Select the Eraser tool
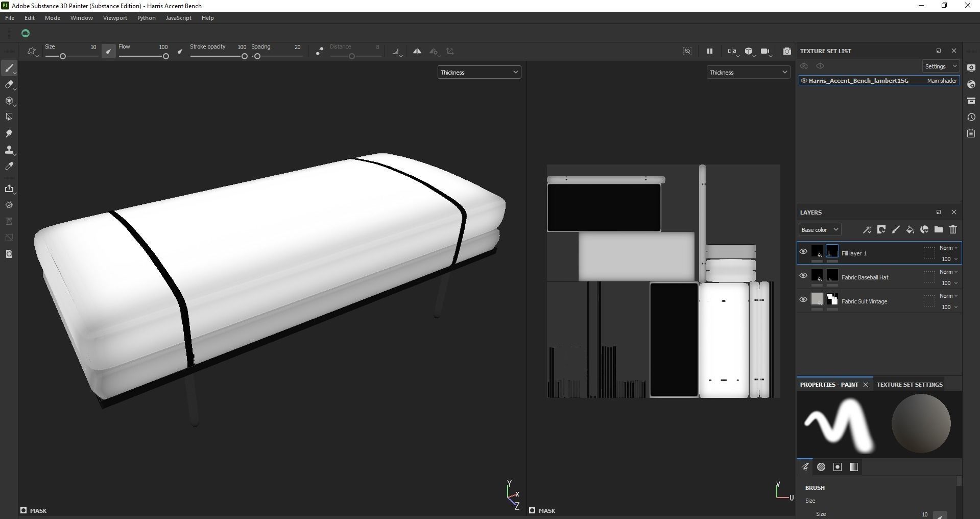This screenshot has width=980, height=519. coord(9,84)
